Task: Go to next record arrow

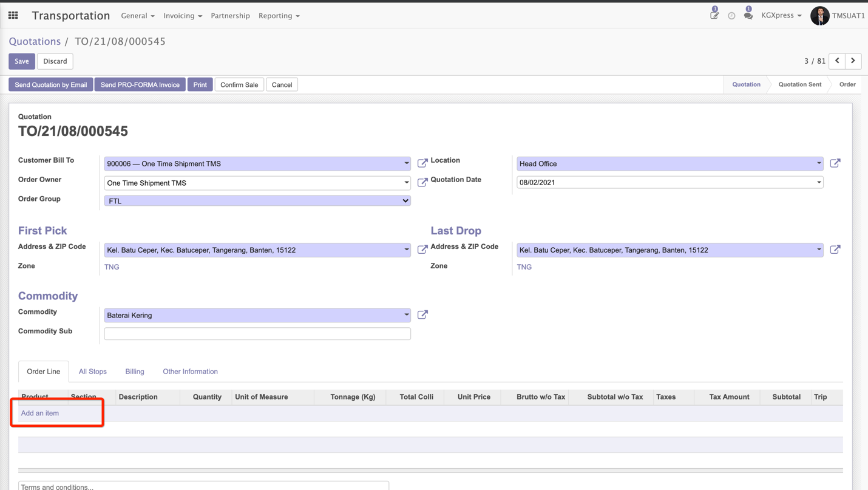Action: (x=853, y=61)
